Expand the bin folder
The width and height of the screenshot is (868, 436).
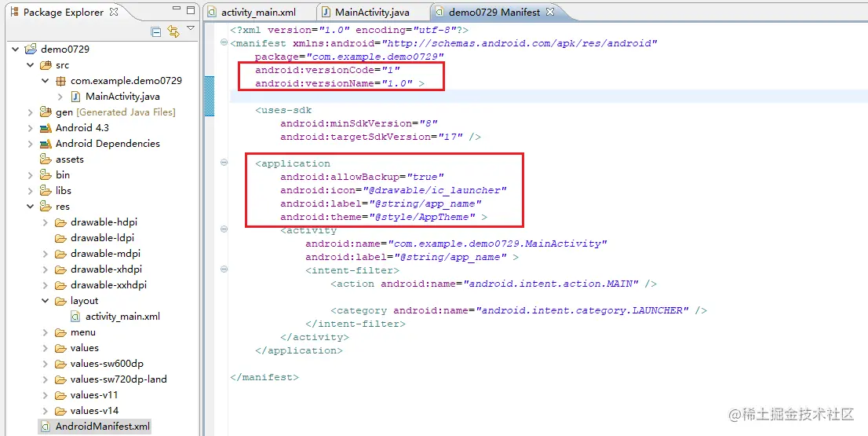tap(31, 175)
